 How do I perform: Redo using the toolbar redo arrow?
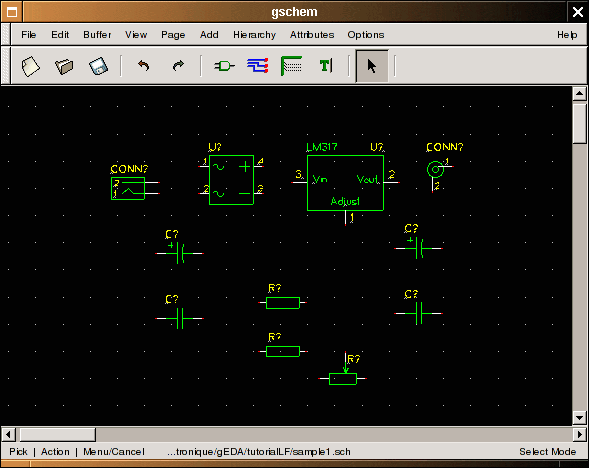coord(178,66)
